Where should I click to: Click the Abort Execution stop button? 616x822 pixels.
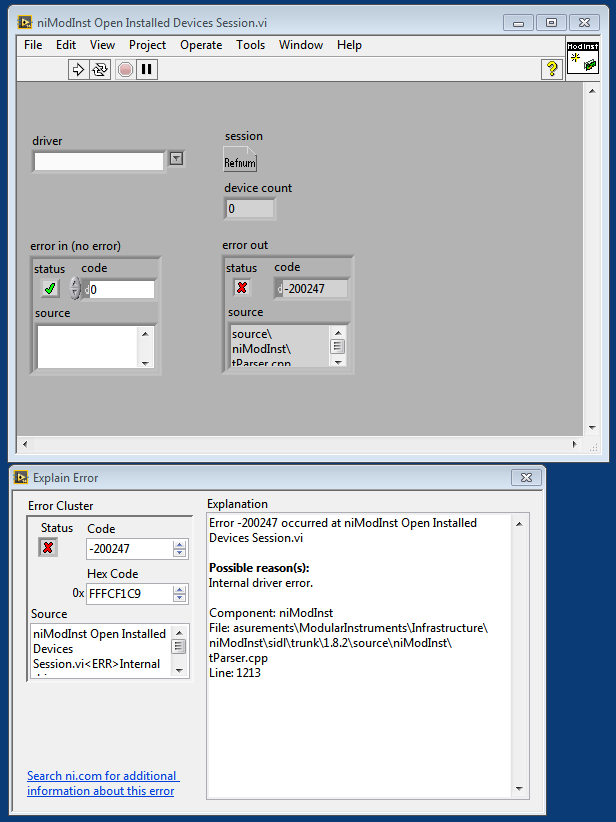coord(125,69)
